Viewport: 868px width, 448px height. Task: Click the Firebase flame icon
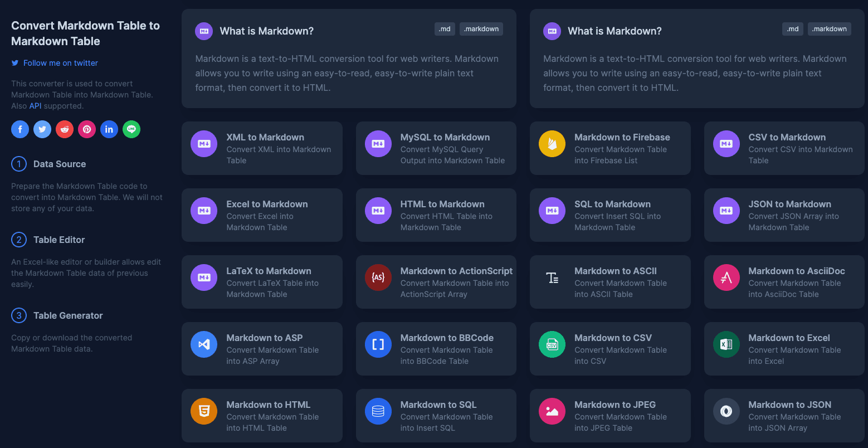pyautogui.click(x=552, y=144)
